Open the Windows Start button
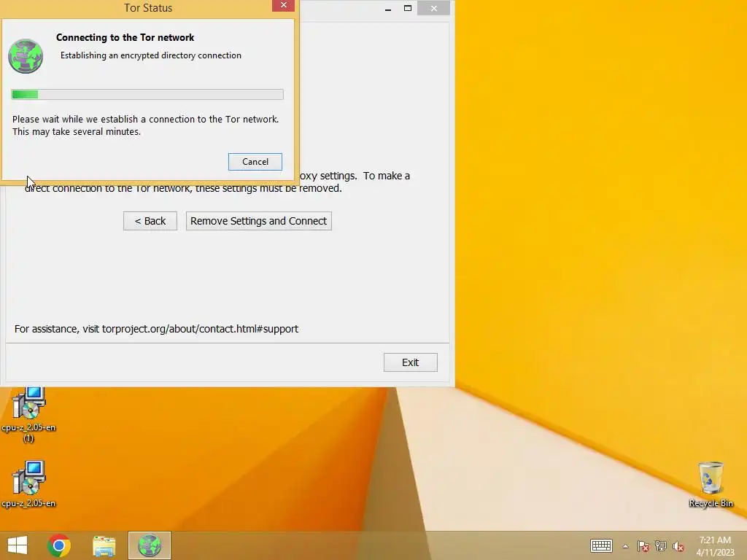The width and height of the screenshot is (747, 560). (18, 545)
